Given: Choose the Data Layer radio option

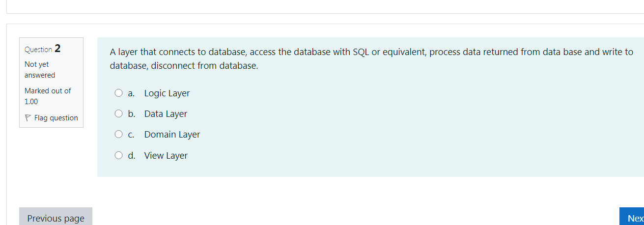Looking at the screenshot, I should click(x=118, y=113).
